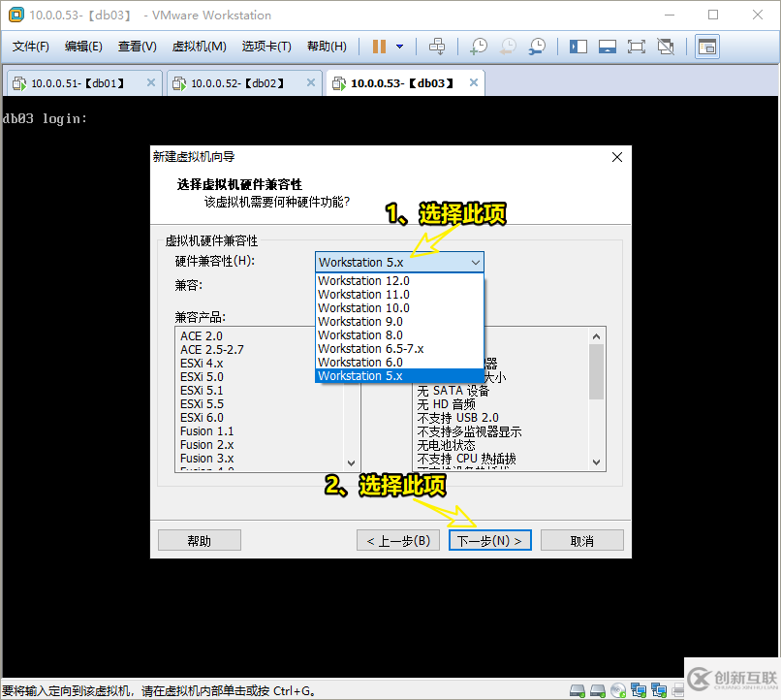Open the snapshot manager
Screen dimensions: 781x700
(x=537, y=47)
